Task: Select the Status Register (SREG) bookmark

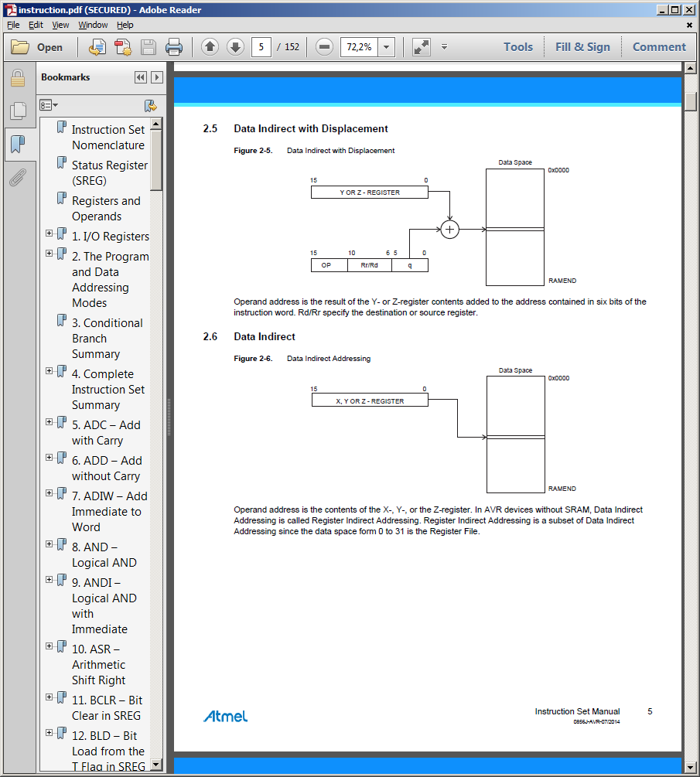Action: pos(110,173)
